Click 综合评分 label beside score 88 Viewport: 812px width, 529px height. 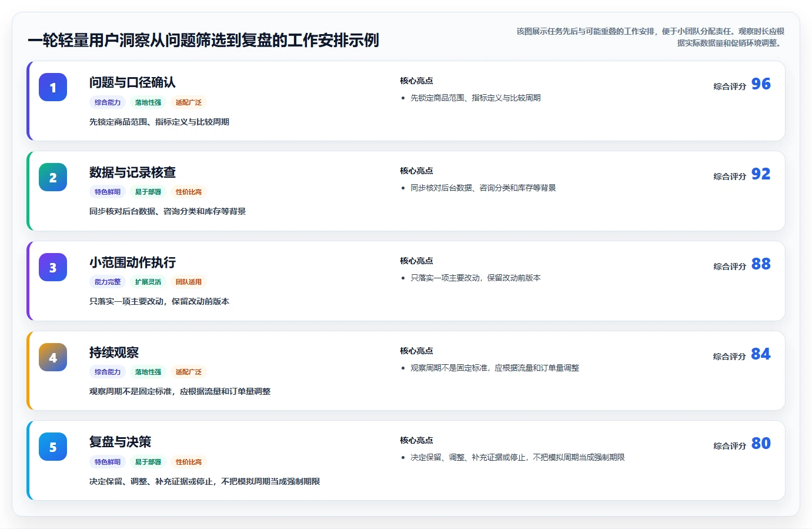click(x=730, y=267)
